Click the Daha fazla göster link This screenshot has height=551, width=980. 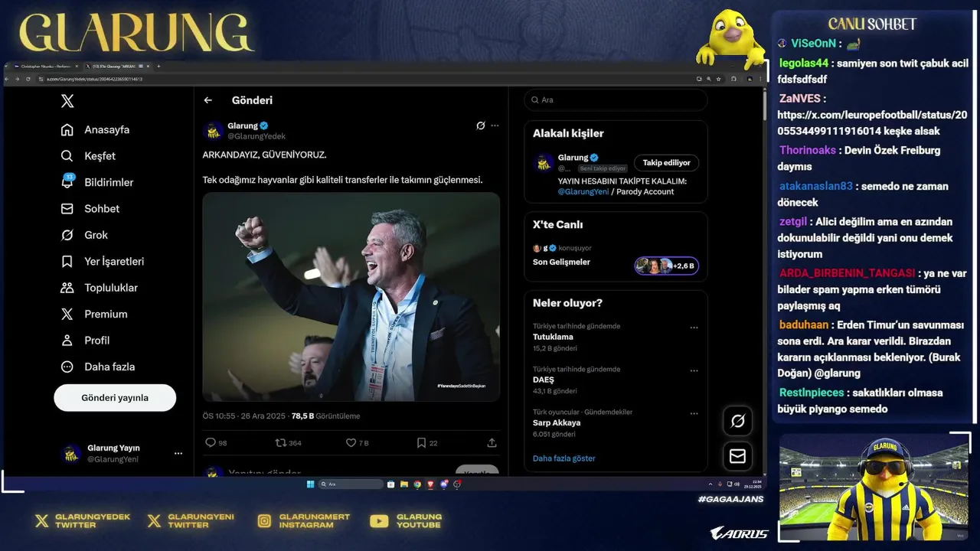pos(564,458)
